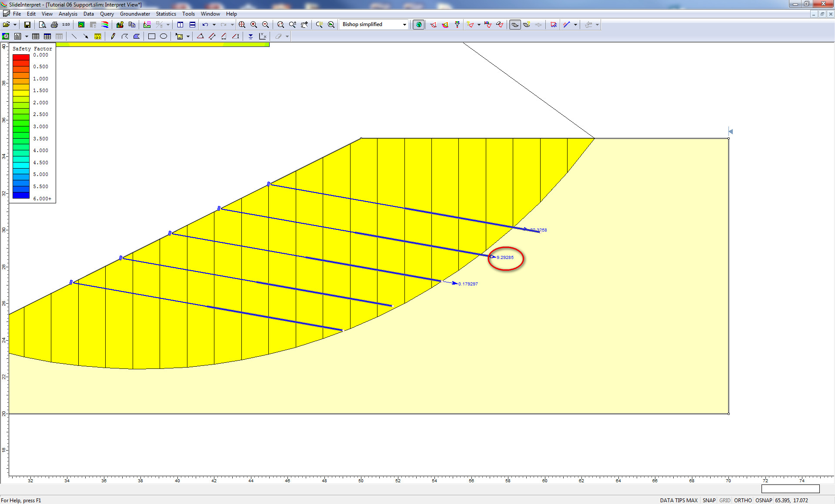The height and width of the screenshot is (504, 835).
Task: Click the filter surfaces funnel icon
Action: (457, 25)
